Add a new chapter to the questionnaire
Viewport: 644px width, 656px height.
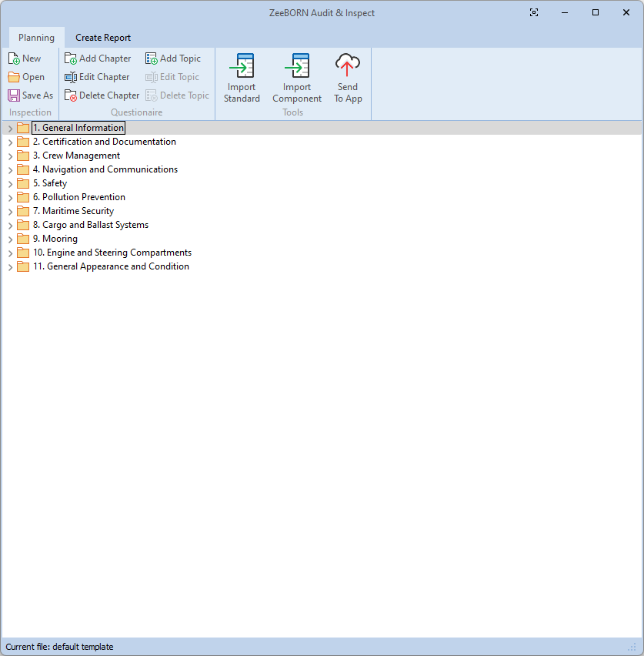coord(98,59)
